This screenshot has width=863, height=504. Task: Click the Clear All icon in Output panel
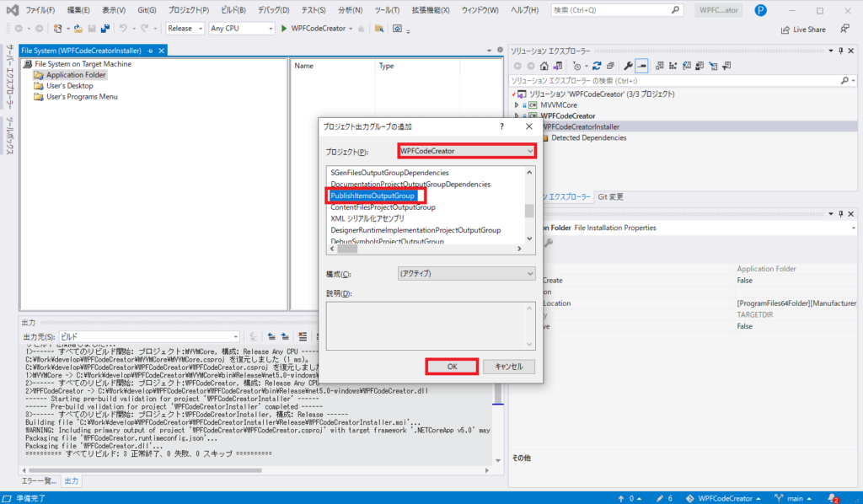click(x=303, y=337)
